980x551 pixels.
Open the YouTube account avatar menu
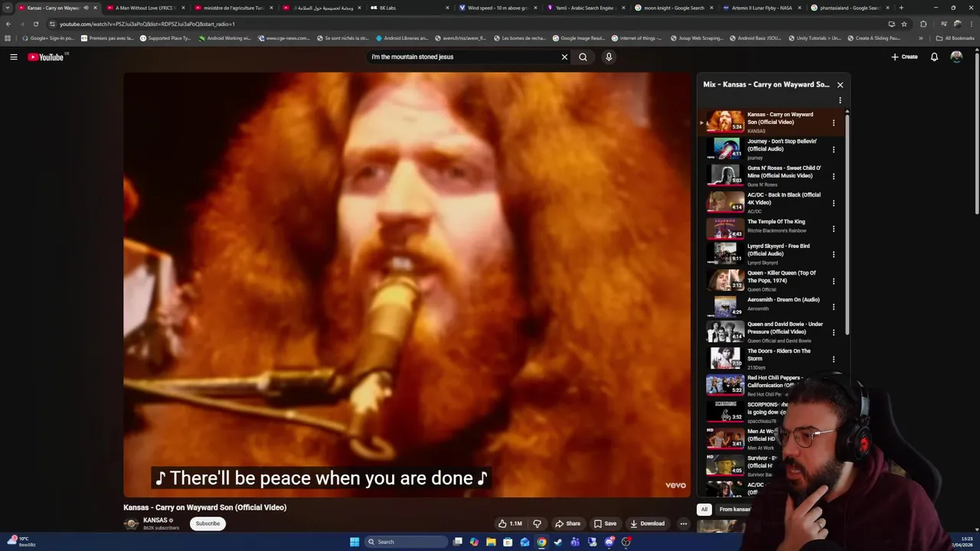(x=956, y=57)
